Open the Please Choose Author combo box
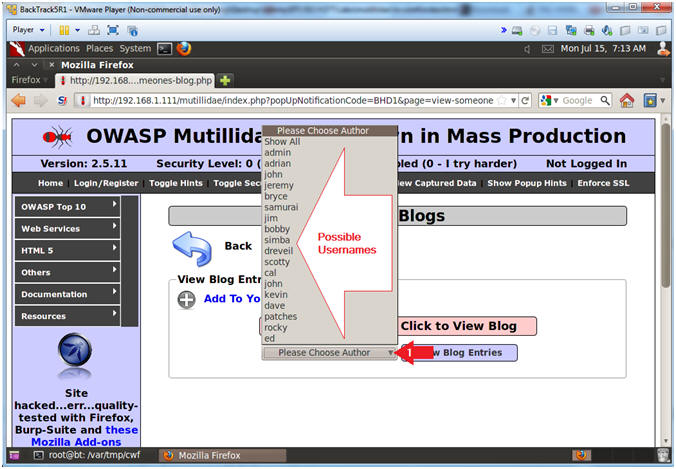This screenshot has width=676, height=469. coord(329,353)
